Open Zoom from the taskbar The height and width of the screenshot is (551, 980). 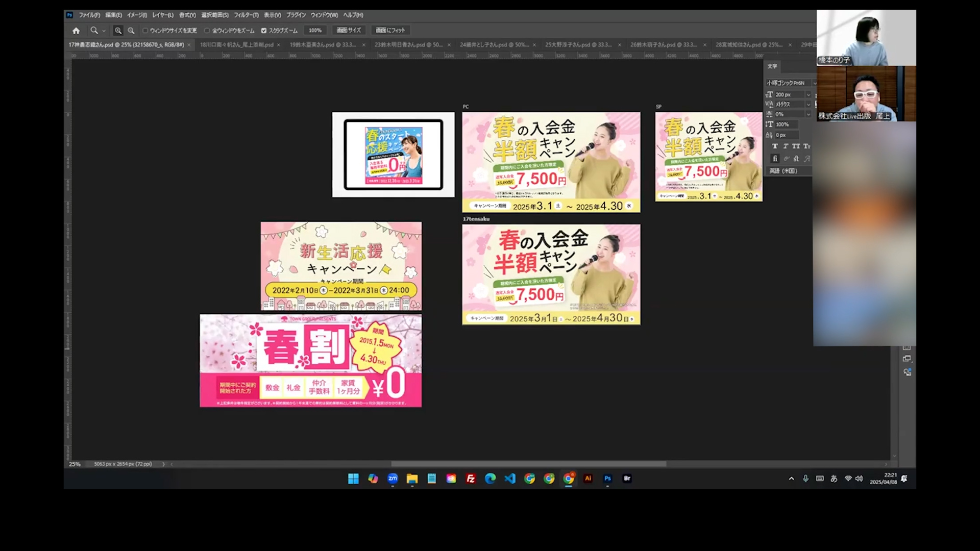pos(393,479)
